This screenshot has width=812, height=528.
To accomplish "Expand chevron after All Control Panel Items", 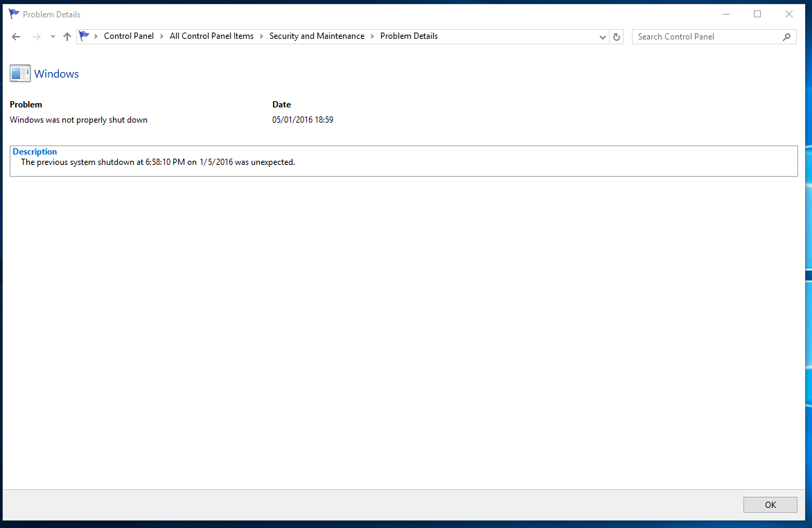I will 261,36.
